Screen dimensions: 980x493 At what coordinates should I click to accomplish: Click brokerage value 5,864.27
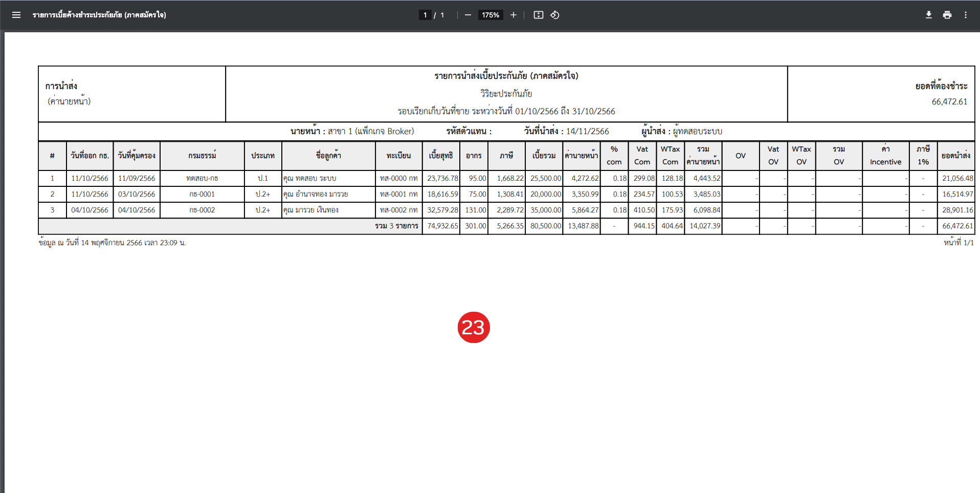[x=585, y=210]
